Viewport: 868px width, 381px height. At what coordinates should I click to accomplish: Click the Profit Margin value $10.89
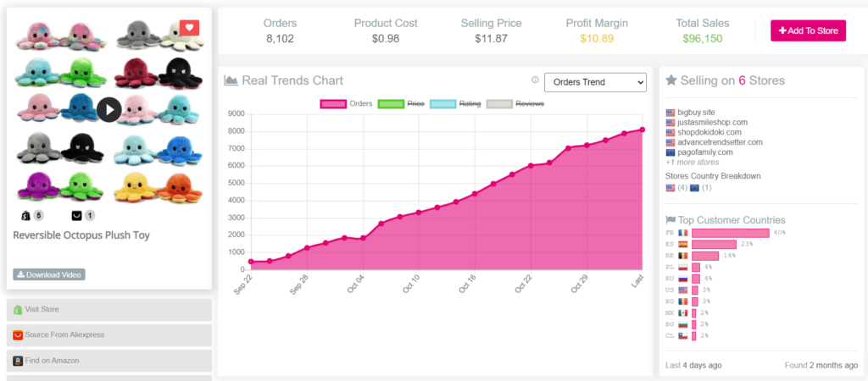(x=597, y=39)
